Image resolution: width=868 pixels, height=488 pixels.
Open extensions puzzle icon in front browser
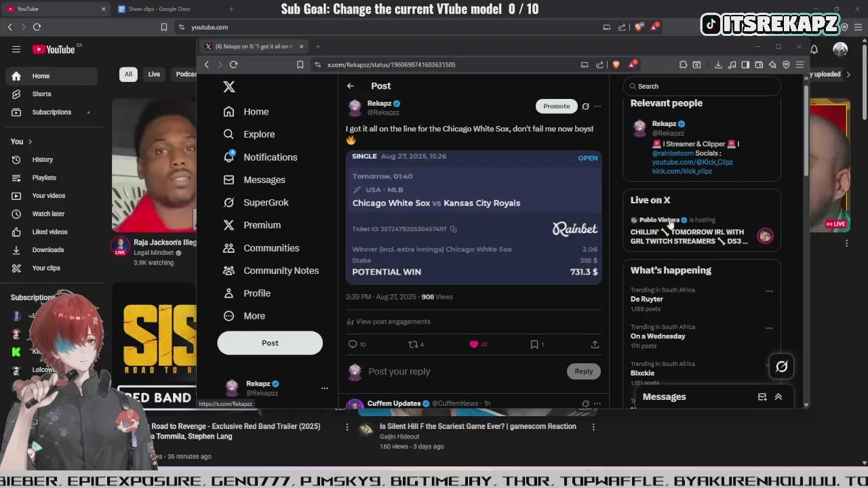683,64
